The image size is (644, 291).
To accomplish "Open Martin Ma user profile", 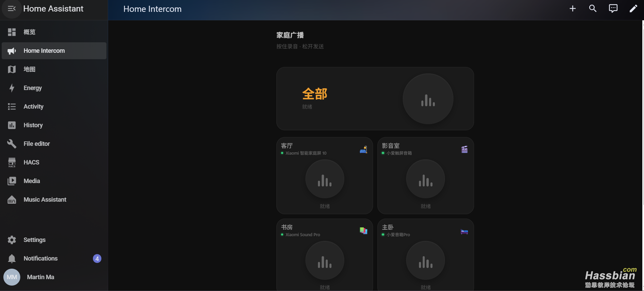I will pos(54,277).
